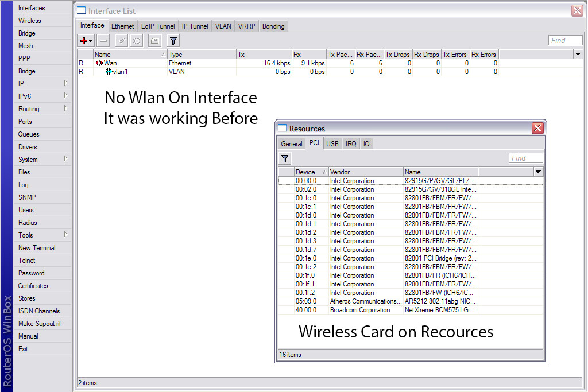Select PCI device 00:02.0 row
Image resolution: width=588 pixels, height=392 pixels.
tap(411, 189)
